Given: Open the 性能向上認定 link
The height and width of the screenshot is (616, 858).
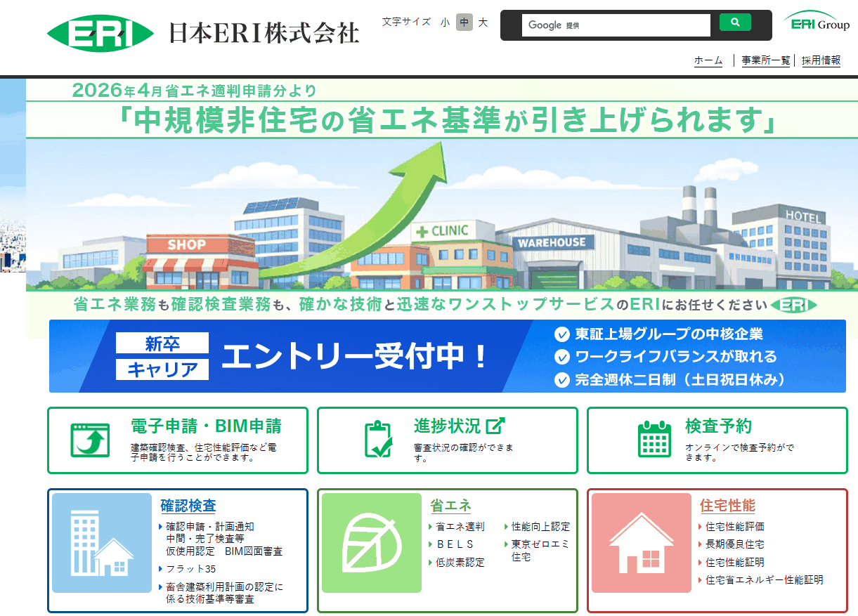Looking at the screenshot, I should tap(540, 527).
